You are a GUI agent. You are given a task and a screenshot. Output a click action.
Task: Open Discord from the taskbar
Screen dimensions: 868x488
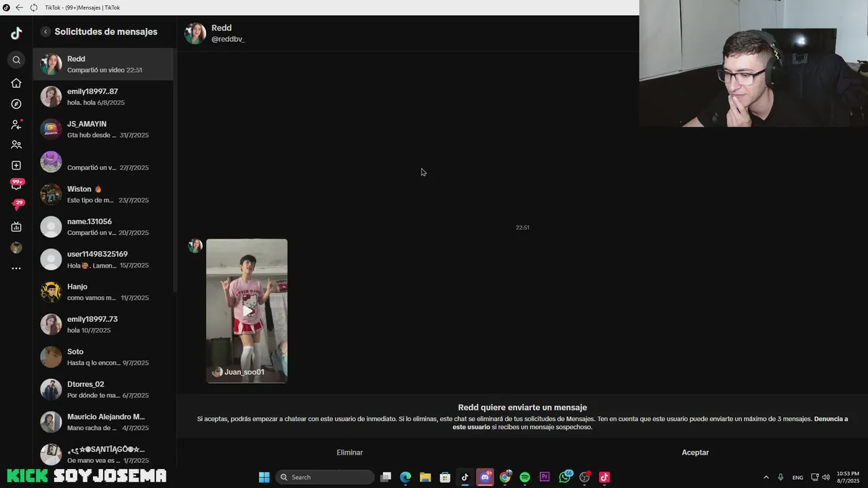tap(485, 477)
